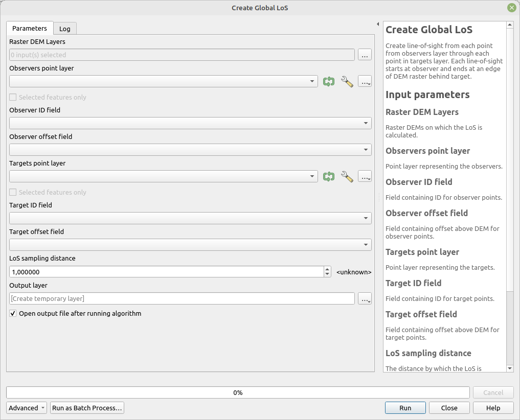Expand the Advanced options dropdown
Screen dimensions: 520x420
(26, 408)
